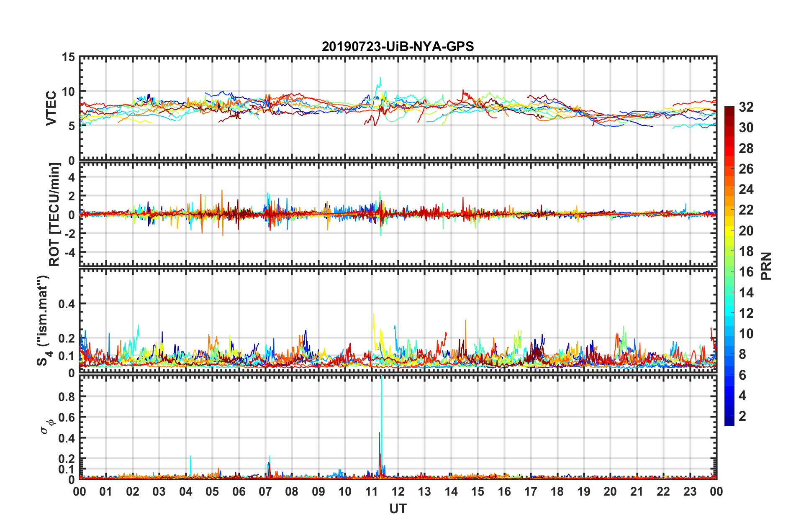Viewport: 796px width, 532px height.
Task: Click the PRN colorbar gradient
Action: pyautogui.click(x=729, y=266)
